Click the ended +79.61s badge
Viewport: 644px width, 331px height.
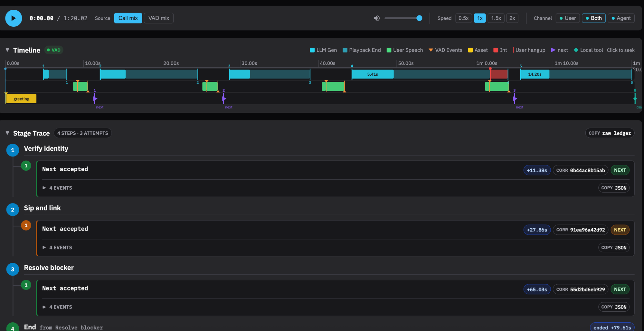tap(612, 327)
